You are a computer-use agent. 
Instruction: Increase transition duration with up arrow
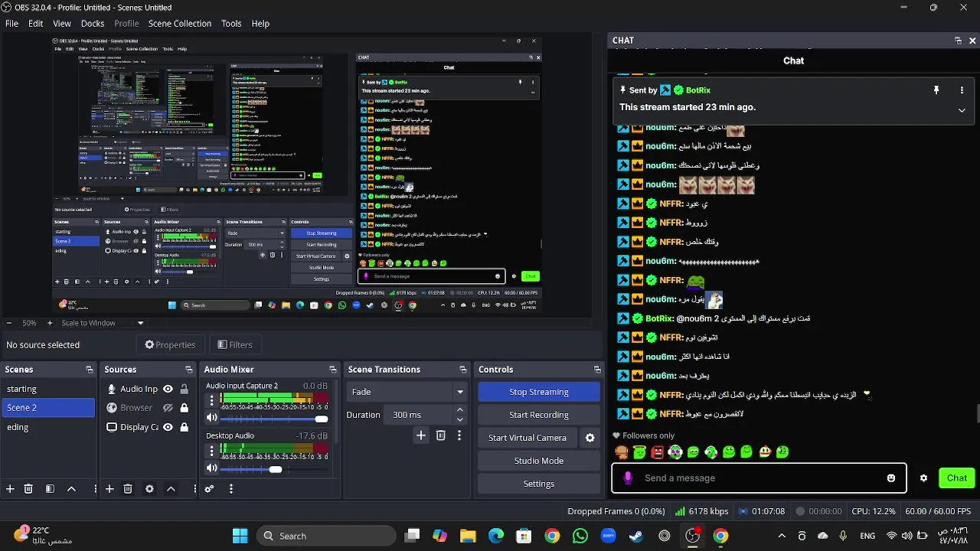459,410
